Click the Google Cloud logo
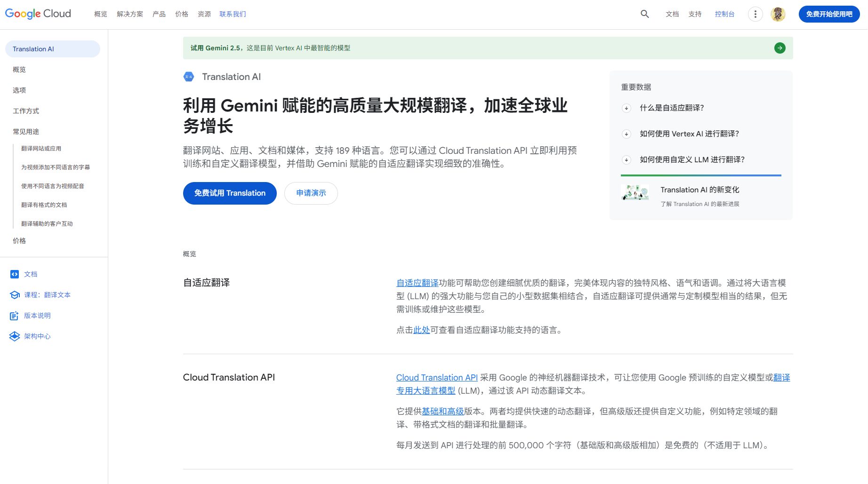Image resolution: width=868 pixels, height=484 pixels. click(x=38, y=14)
